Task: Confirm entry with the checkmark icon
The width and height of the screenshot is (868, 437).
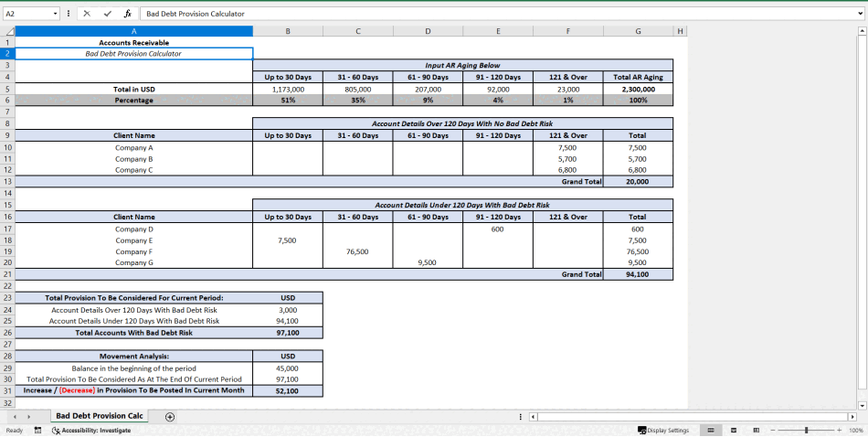Action: tap(108, 14)
